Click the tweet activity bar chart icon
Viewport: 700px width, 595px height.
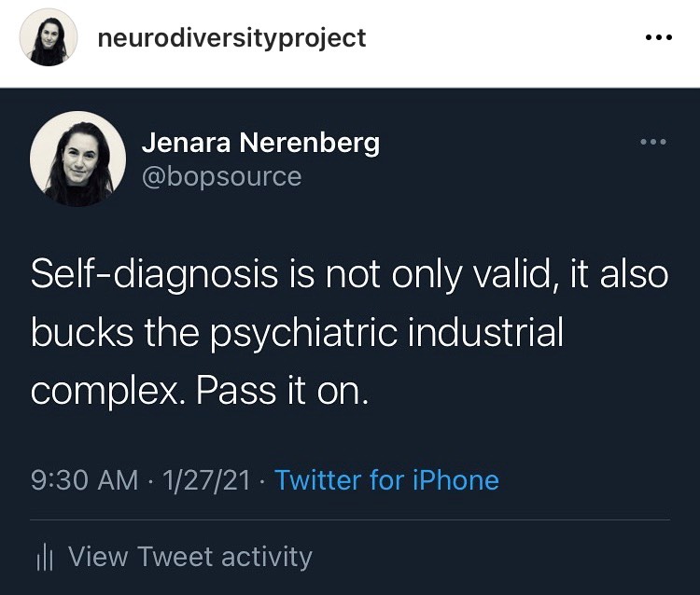click(x=45, y=559)
